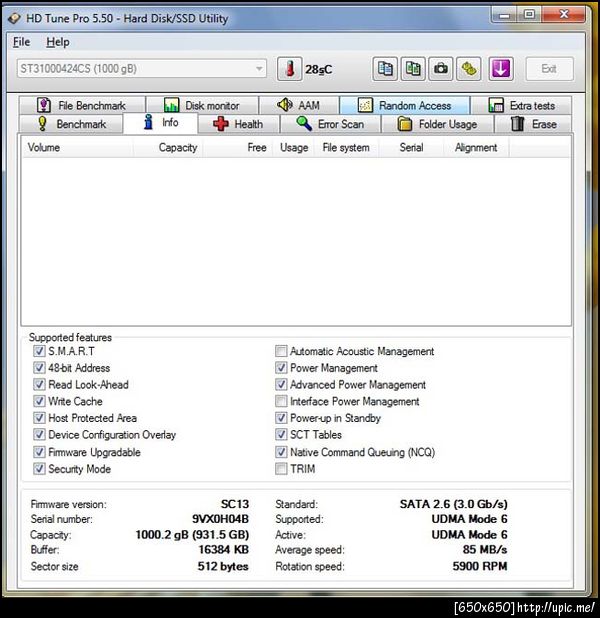The width and height of the screenshot is (600, 618).
Task: Click the rotation speed value 5900 RPM
Action: click(x=480, y=566)
